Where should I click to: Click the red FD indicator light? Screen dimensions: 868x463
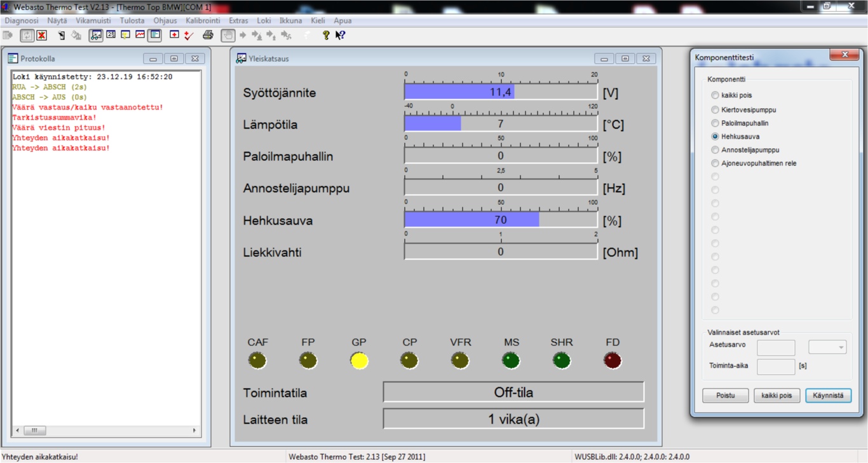click(613, 361)
